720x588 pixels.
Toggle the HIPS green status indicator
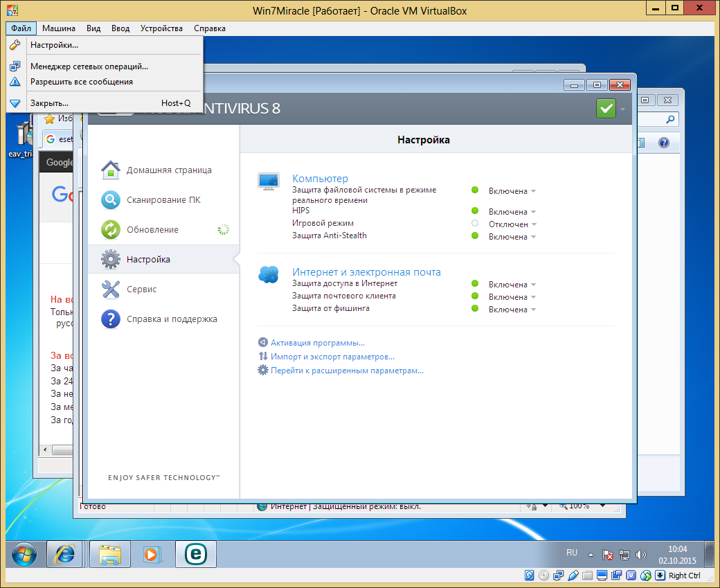[475, 211]
